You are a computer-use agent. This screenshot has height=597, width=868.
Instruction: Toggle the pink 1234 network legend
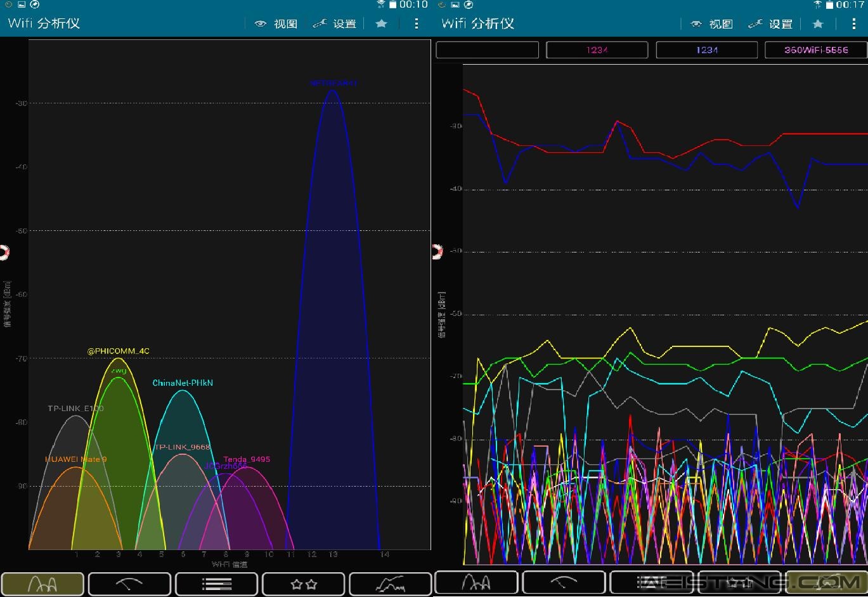coord(597,50)
